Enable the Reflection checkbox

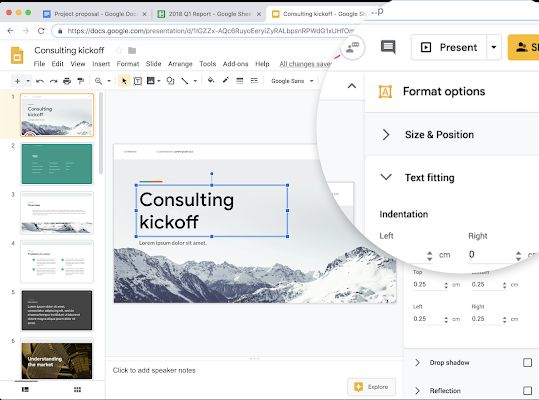(x=527, y=391)
